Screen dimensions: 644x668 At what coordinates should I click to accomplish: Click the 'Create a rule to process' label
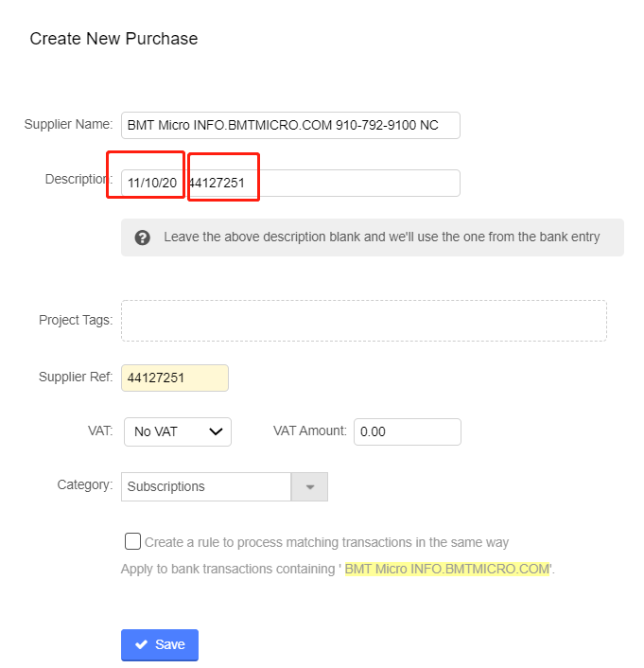pos(326,542)
